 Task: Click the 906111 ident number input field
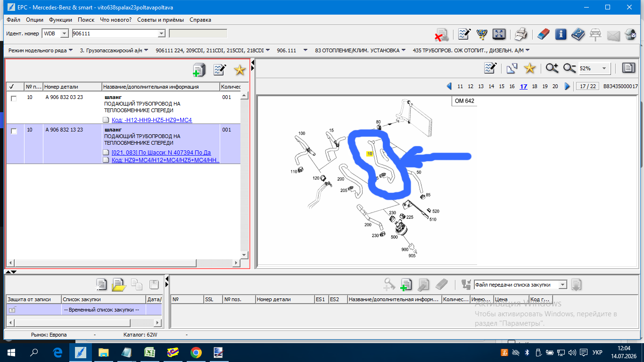[114, 33]
